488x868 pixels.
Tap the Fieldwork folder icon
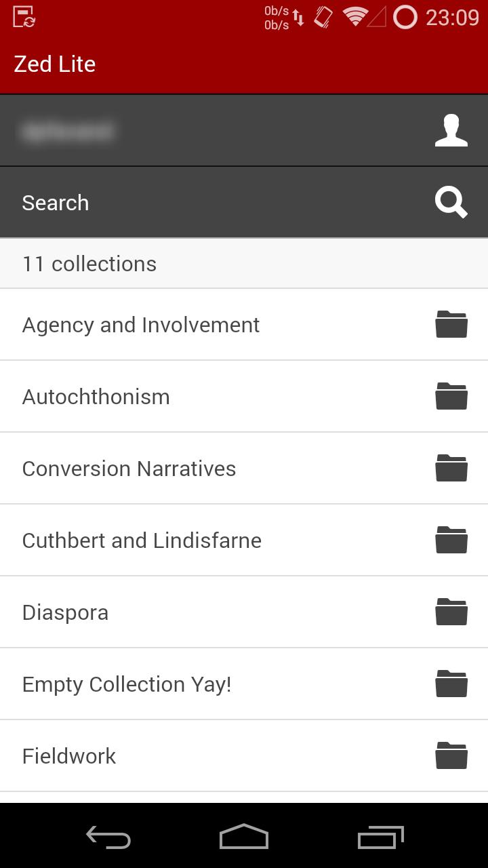pyautogui.click(x=451, y=756)
